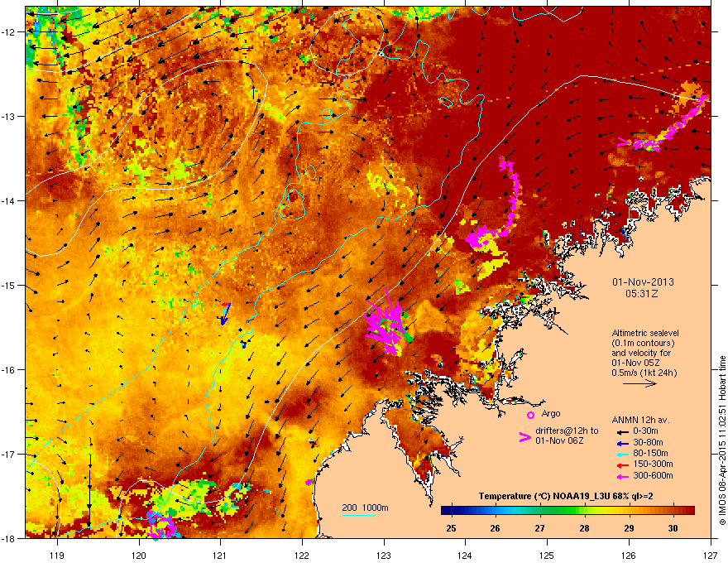Click the cyan 80-150m arrow legend icon
Viewport: 728px width, 563px height.
(623, 454)
